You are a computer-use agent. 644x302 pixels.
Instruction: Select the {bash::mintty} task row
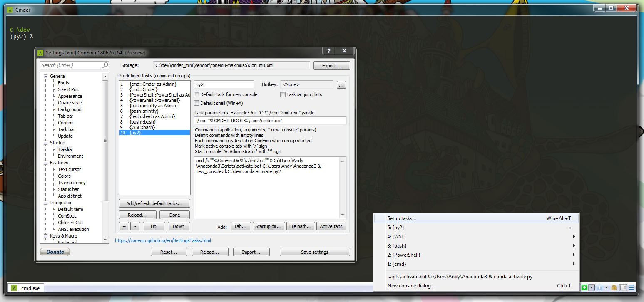154,111
